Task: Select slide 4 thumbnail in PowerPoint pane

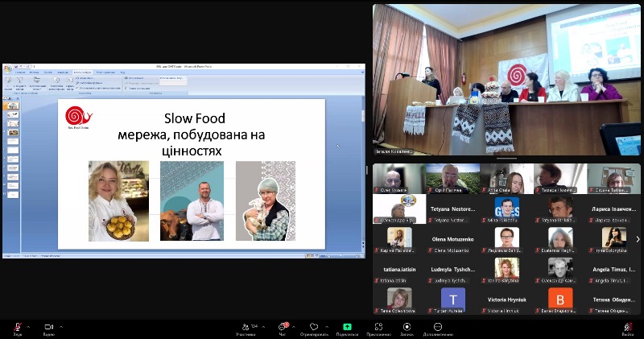Action: [x=13, y=132]
